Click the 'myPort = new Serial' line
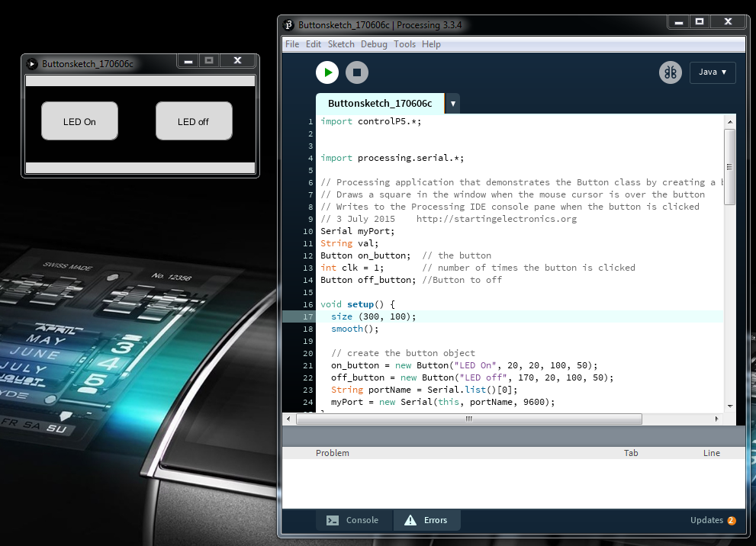Screen dimensions: 756x546 [x=443, y=403]
